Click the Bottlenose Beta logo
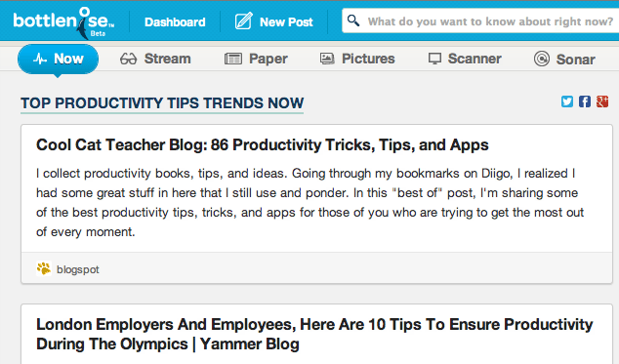The image size is (619, 364). click(63, 22)
